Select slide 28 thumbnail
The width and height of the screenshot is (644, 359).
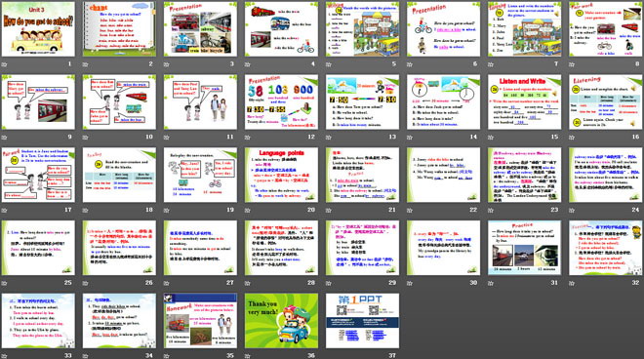tap(281, 248)
